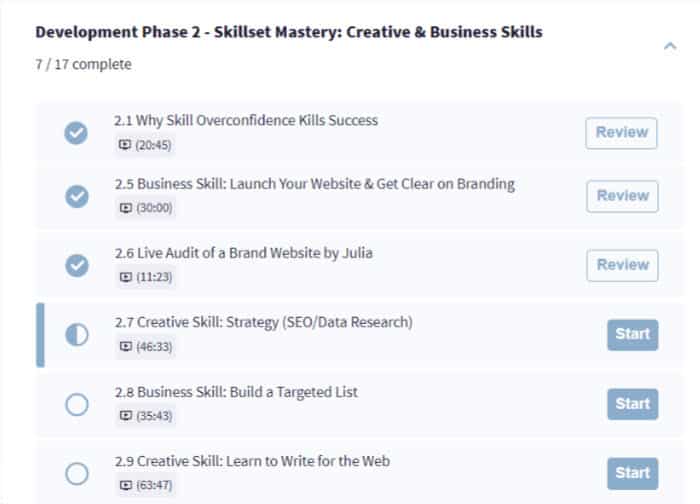Click video icon under Build a Targeted List
This screenshot has height=504, width=700.
(x=125, y=415)
